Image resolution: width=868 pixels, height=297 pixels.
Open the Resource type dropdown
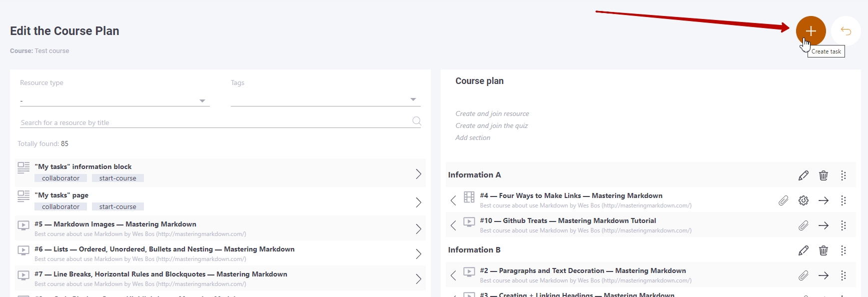pyautogui.click(x=114, y=100)
